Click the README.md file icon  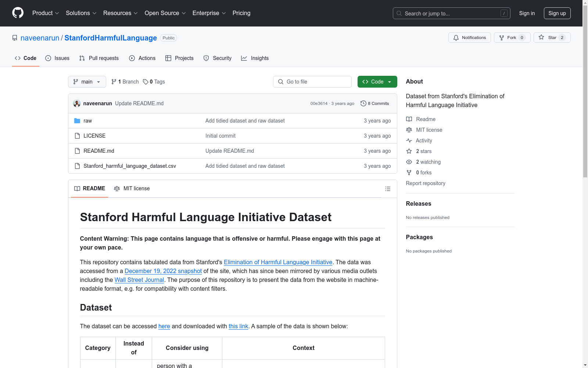tap(77, 151)
